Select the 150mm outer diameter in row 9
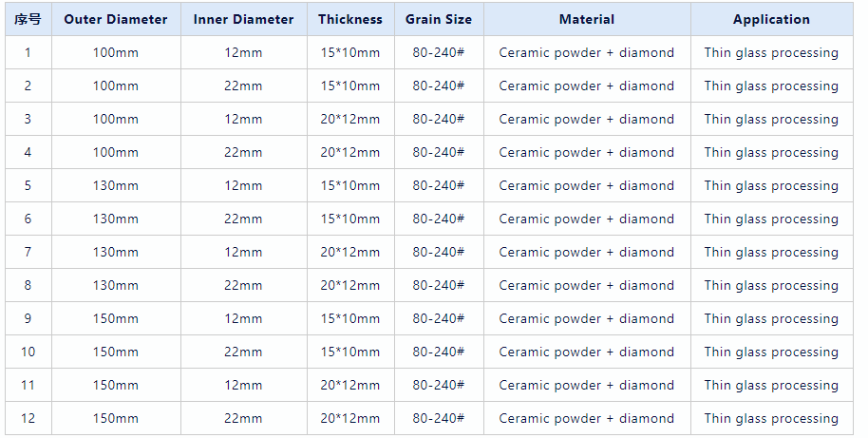This screenshot has height=438, width=868. click(x=116, y=318)
